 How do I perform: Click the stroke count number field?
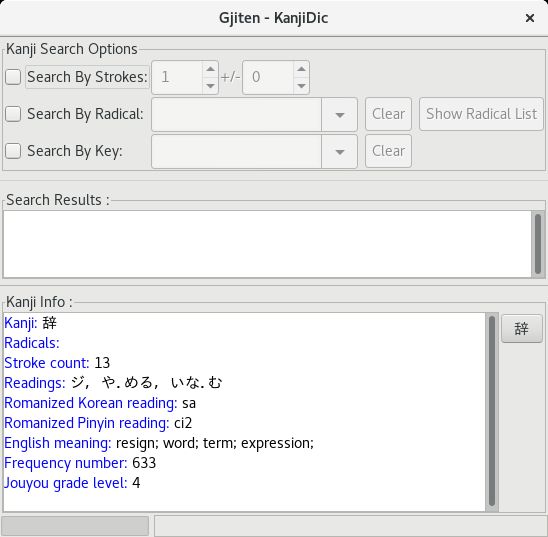[x=177, y=77]
